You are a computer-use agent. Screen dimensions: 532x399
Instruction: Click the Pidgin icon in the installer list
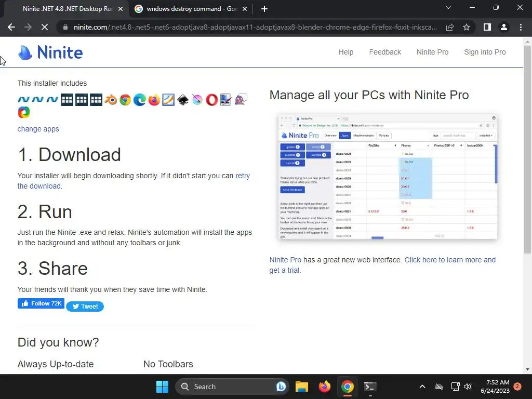(x=241, y=100)
